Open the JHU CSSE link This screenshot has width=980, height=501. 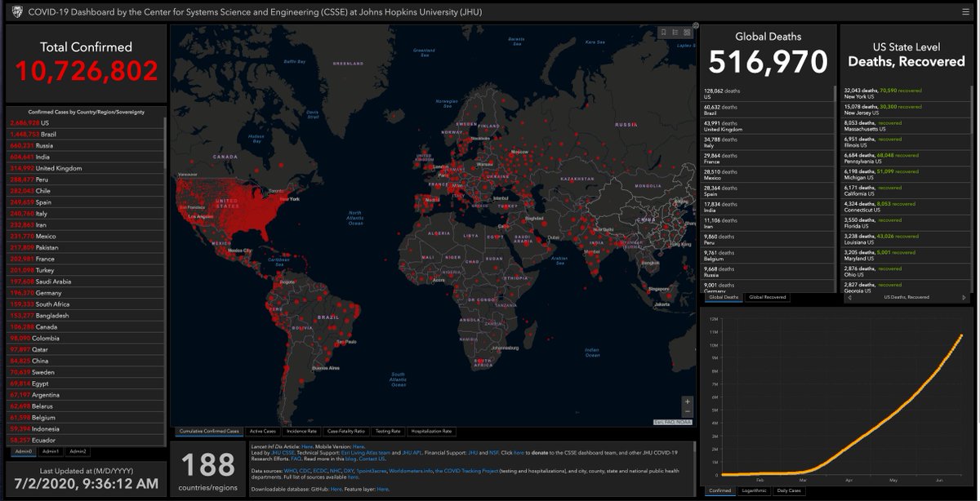[x=282, y=451]
